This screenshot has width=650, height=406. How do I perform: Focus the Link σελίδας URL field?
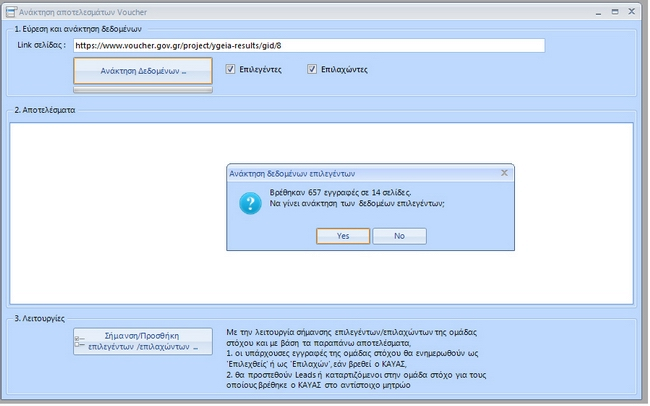[x=308, y=46]
